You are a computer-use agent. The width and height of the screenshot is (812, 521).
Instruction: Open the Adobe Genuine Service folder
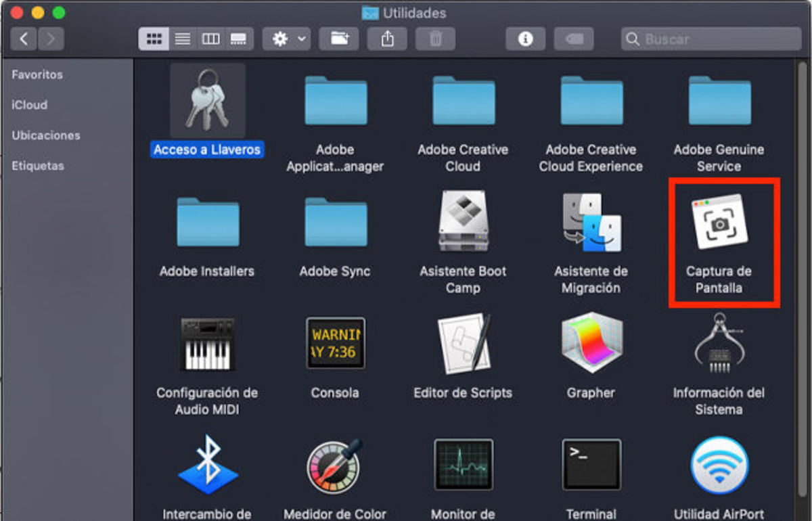click(x=719, y=101)
